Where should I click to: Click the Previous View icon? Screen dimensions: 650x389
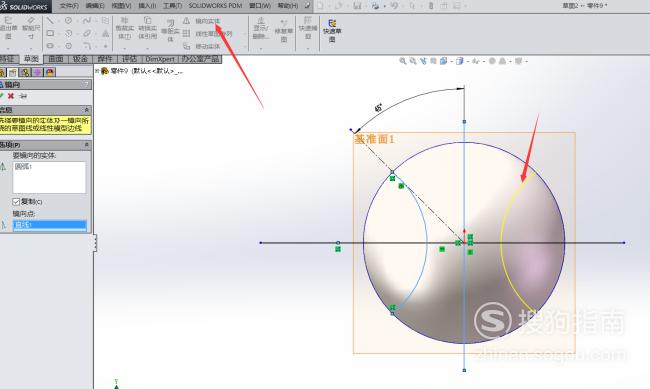423,61
